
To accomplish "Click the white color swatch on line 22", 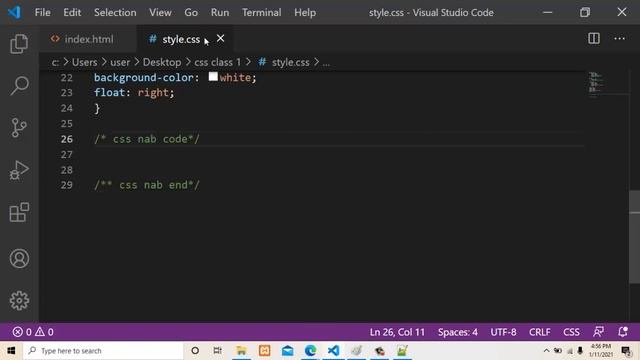I will click(x=213, y=76).
